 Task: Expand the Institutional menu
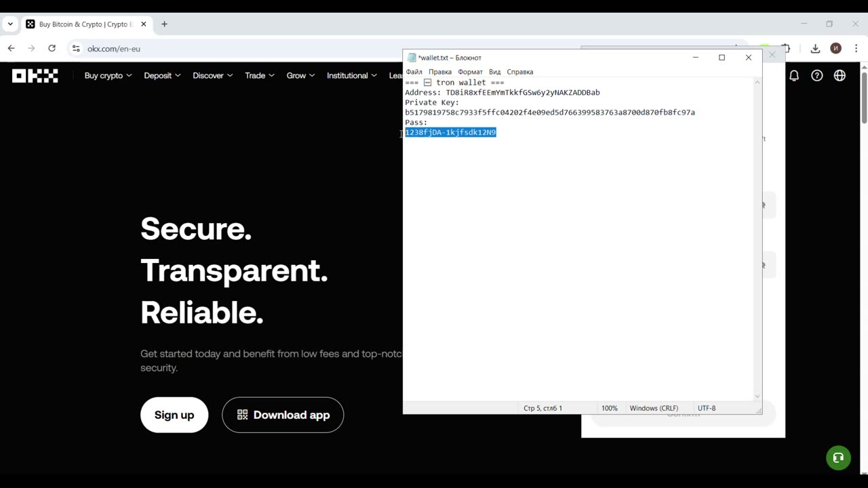point(351,75)
